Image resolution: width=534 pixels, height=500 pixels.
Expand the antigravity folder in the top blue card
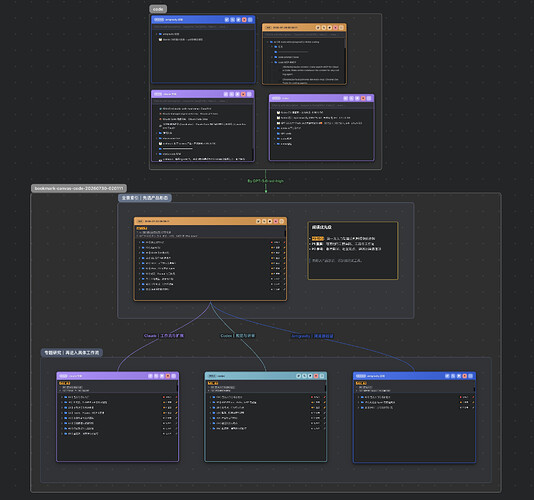point(156,34)
